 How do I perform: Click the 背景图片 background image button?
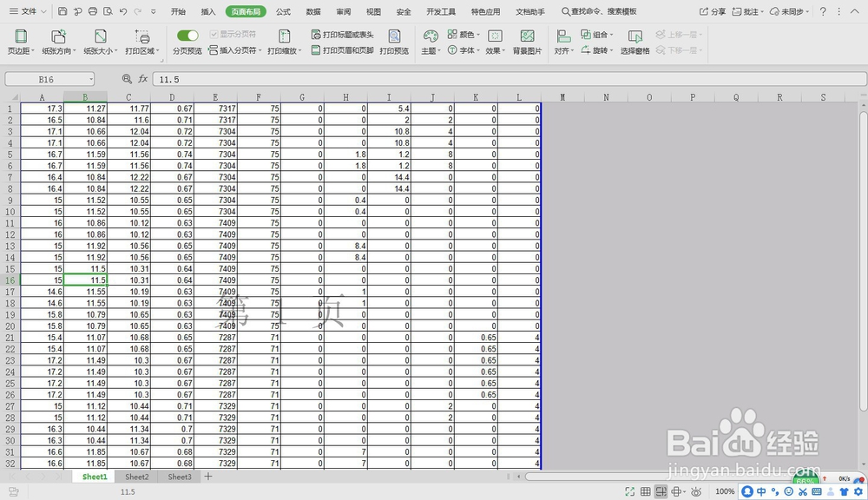(x=527, y=42)
